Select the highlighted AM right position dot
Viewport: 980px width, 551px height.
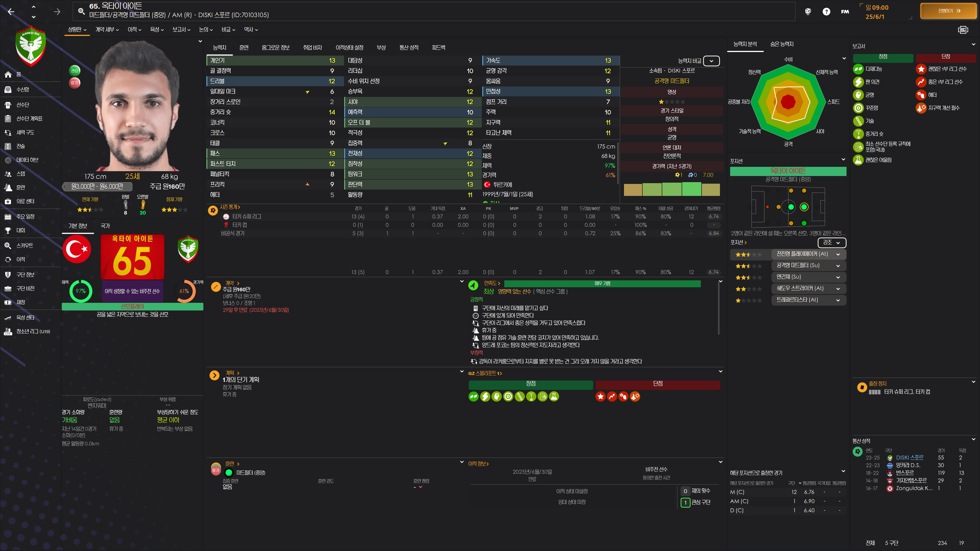click(x=804, y=207)
